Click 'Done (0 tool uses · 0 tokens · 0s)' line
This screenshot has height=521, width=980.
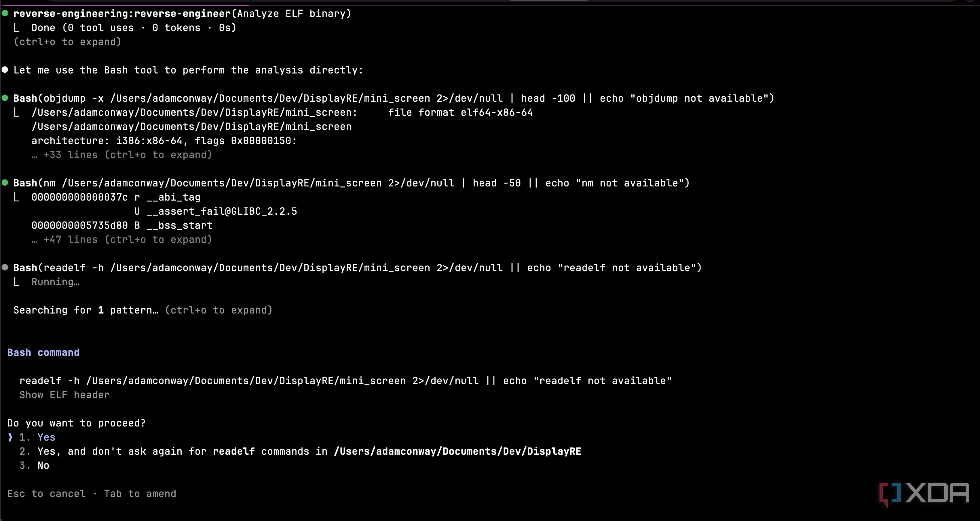click(134, 28)
